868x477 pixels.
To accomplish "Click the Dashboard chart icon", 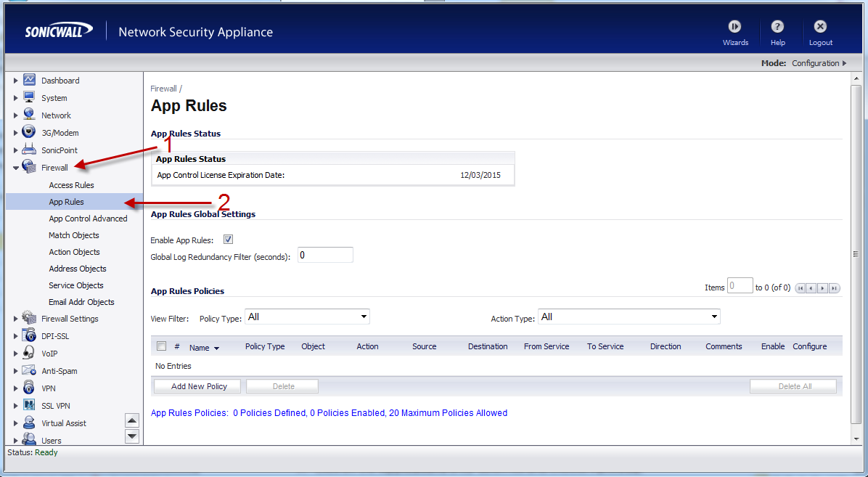I will point(29,81).
